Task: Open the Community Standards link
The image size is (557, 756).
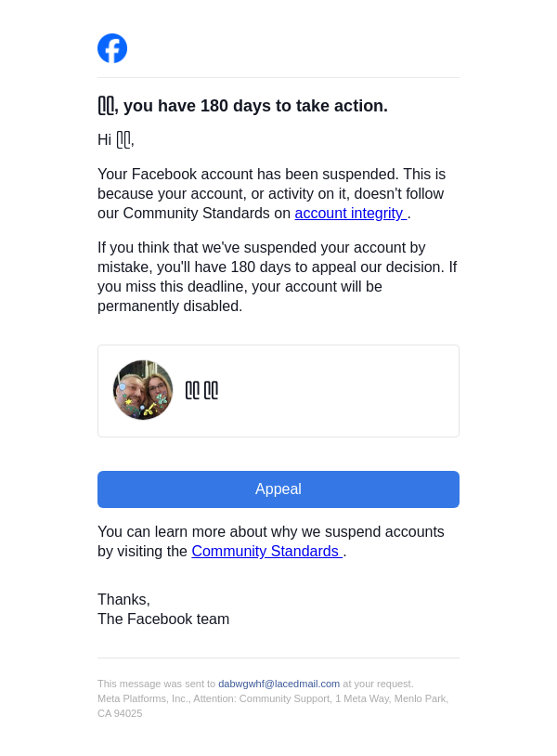Action: tap(266, 552)
